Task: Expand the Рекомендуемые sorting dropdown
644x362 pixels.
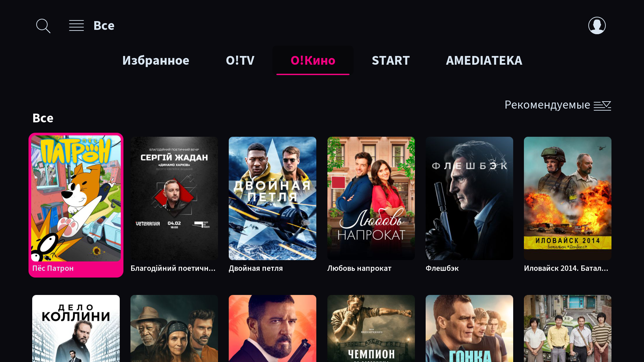Action: click(x=558, y=105)
